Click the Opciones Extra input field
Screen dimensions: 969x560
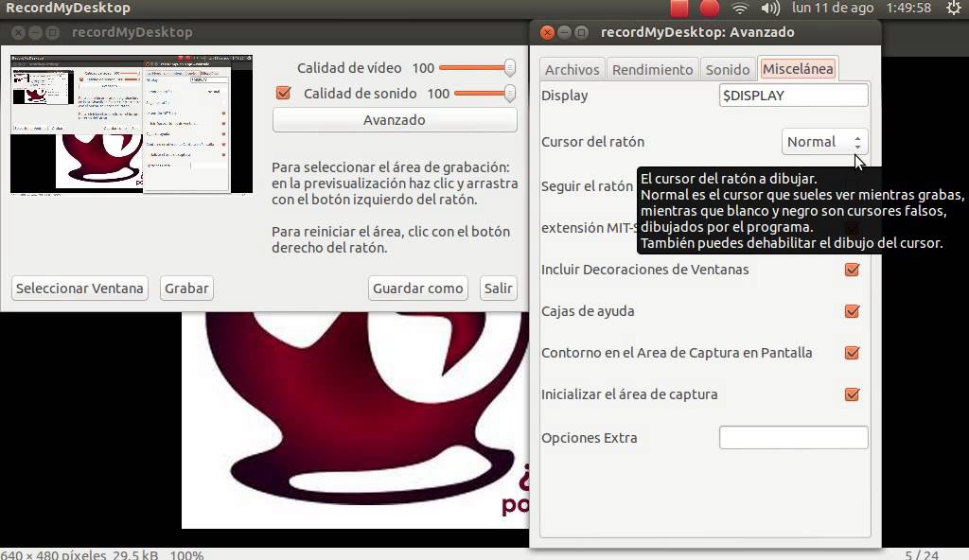coord(794,438)
